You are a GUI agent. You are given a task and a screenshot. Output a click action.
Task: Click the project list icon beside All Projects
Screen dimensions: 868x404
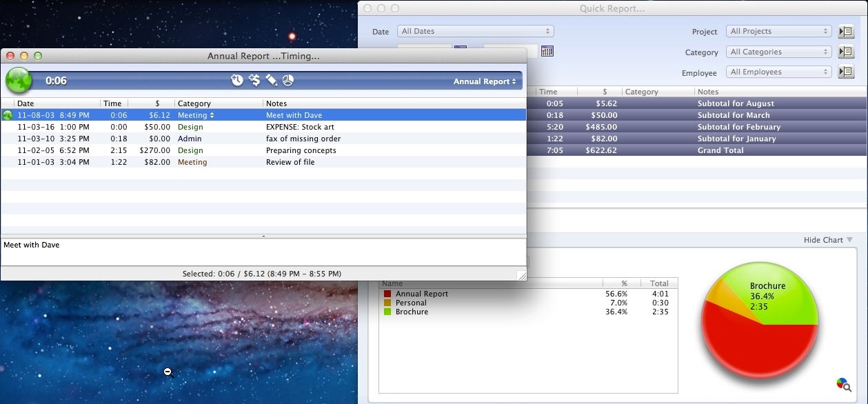[x=846, y=31]
